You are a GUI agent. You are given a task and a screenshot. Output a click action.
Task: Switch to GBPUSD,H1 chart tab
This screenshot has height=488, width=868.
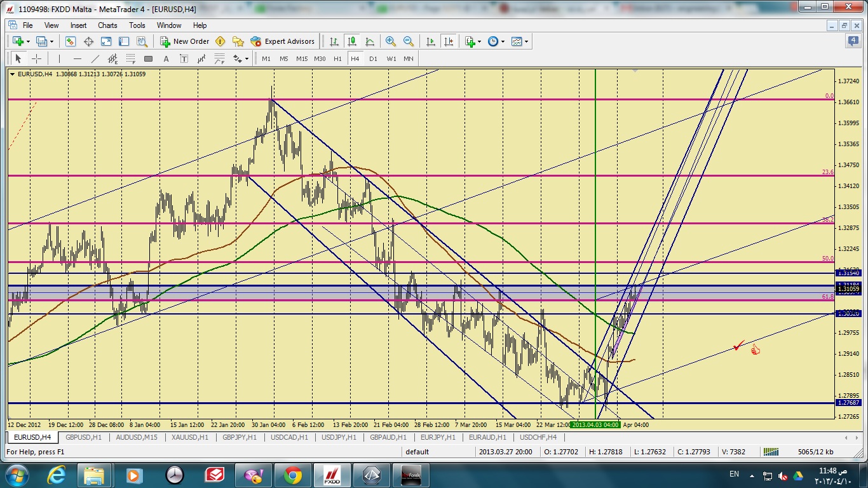click(x=83, y=437)
